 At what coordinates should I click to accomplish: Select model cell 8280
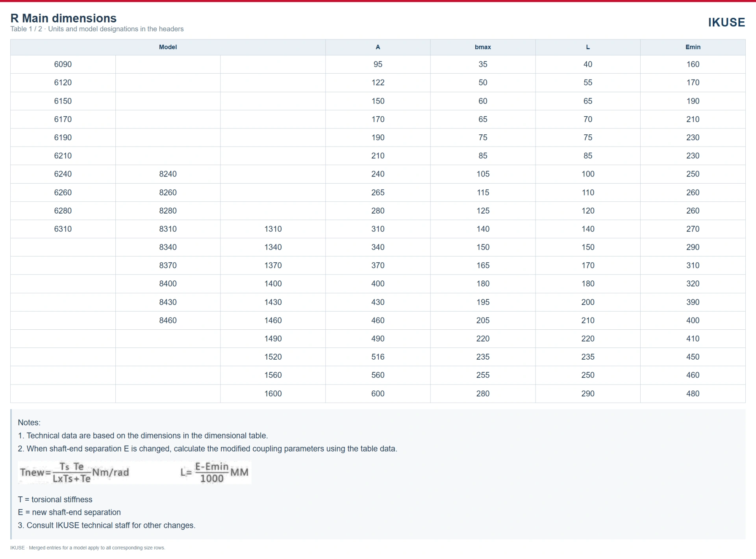pyautogui.click(x=168, y=210)
